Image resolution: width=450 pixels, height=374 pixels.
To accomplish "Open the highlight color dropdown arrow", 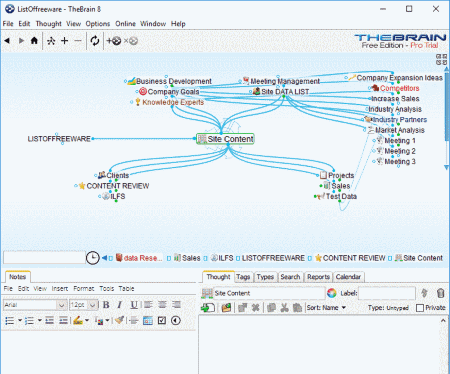I will click(x=87, y=321).
